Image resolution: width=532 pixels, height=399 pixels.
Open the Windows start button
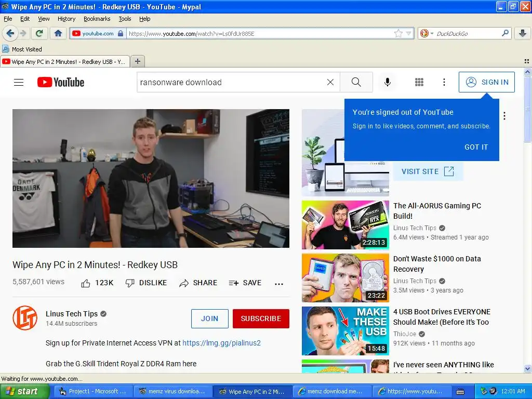pyautogui.click(x=24, y=391)
